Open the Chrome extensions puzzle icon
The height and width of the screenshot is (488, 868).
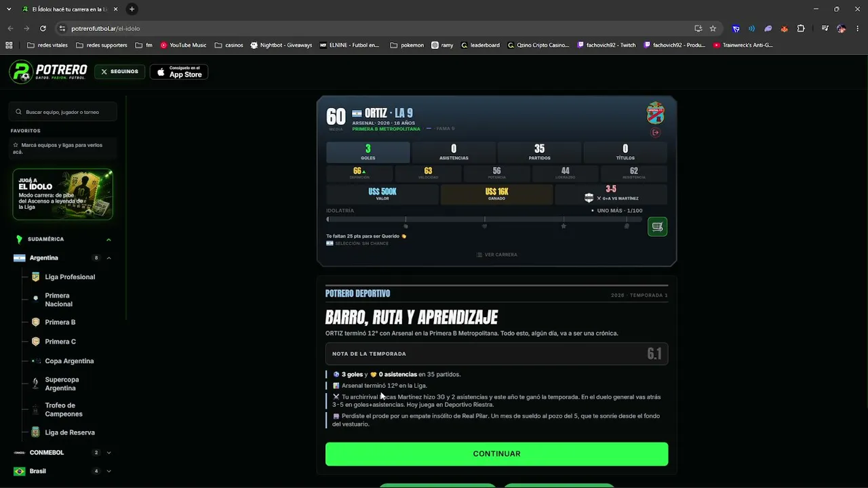click(x=801, y=28)
